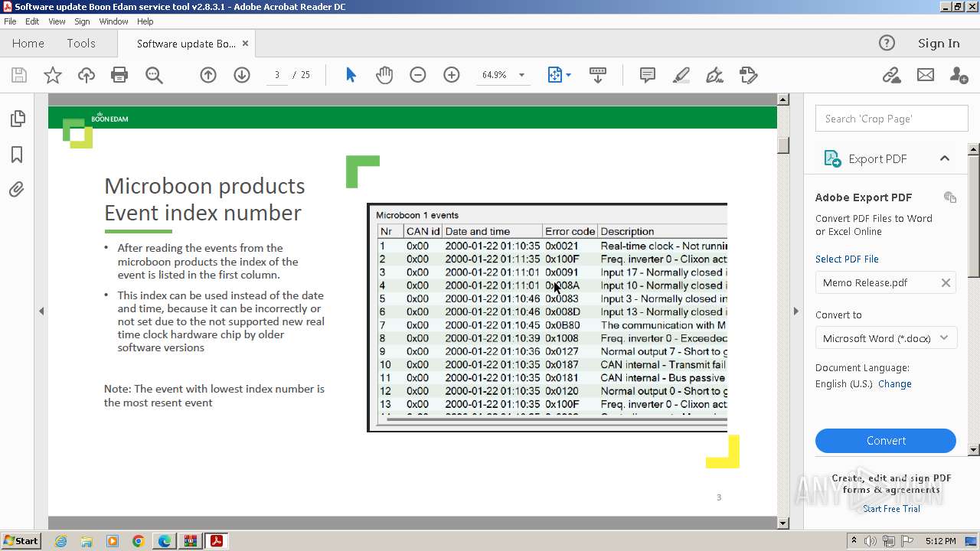Open the bookmarks panel
The width and height of the screenshot is (980, 551).
[17, 155]
